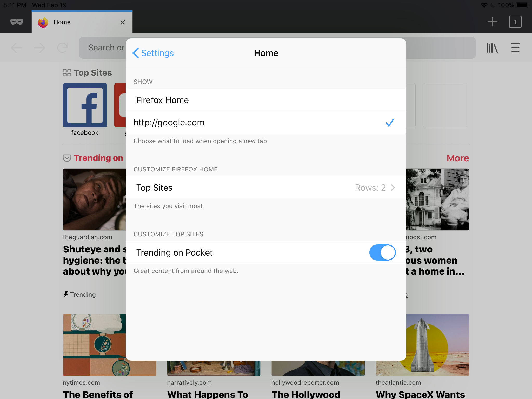Select Firefox Home as new tab page
The image size is (532, 399).
point(266,100)
